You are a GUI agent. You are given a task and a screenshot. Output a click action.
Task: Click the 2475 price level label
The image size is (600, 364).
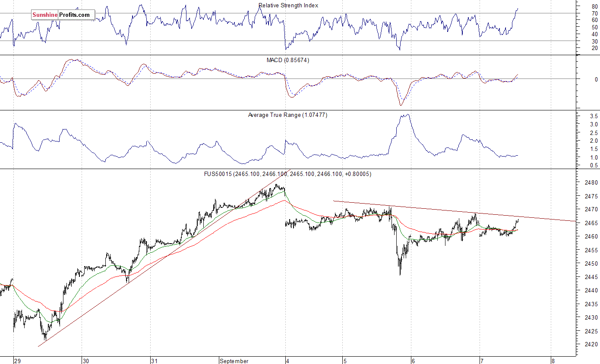[x=592, y=196]
